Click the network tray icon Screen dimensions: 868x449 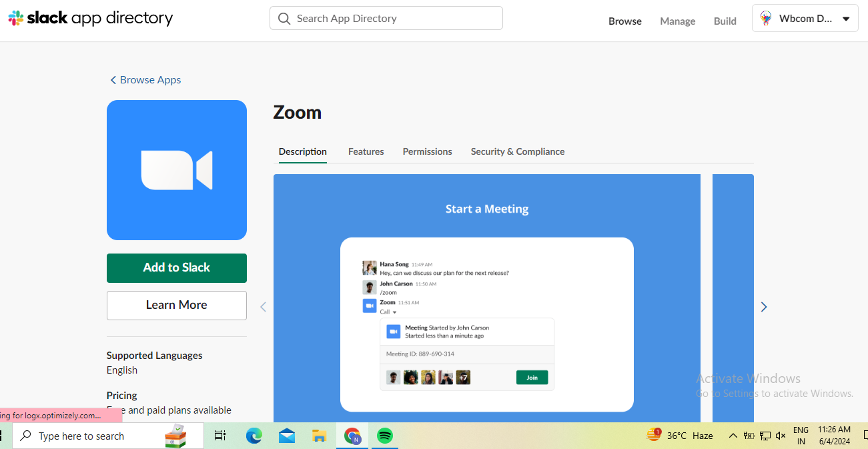(x=765, y=436)
